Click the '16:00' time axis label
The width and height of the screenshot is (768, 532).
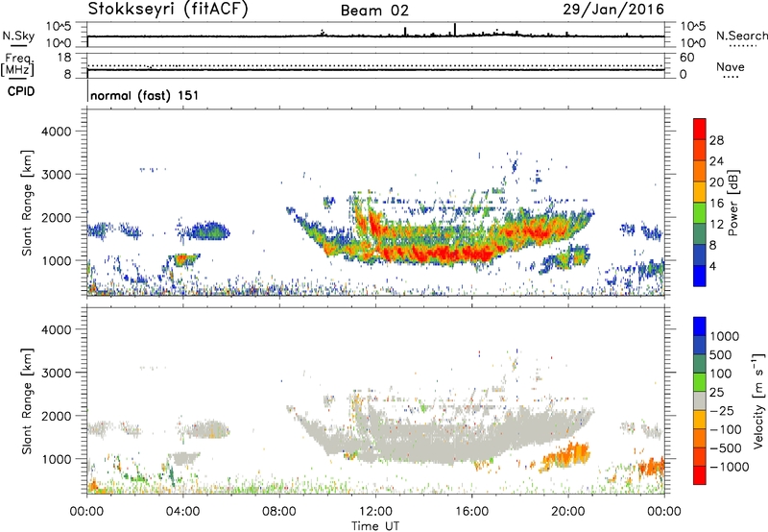[x=471, y=512]
